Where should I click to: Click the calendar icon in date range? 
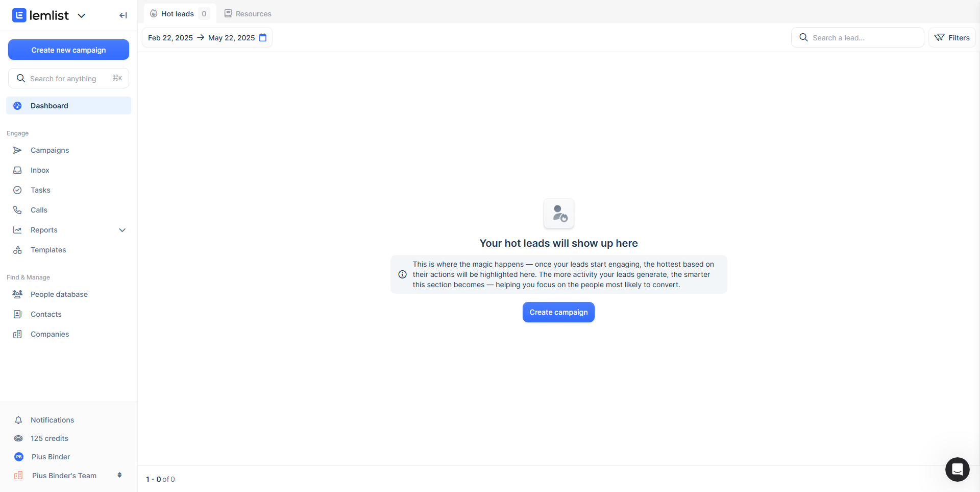click(263, 38)
